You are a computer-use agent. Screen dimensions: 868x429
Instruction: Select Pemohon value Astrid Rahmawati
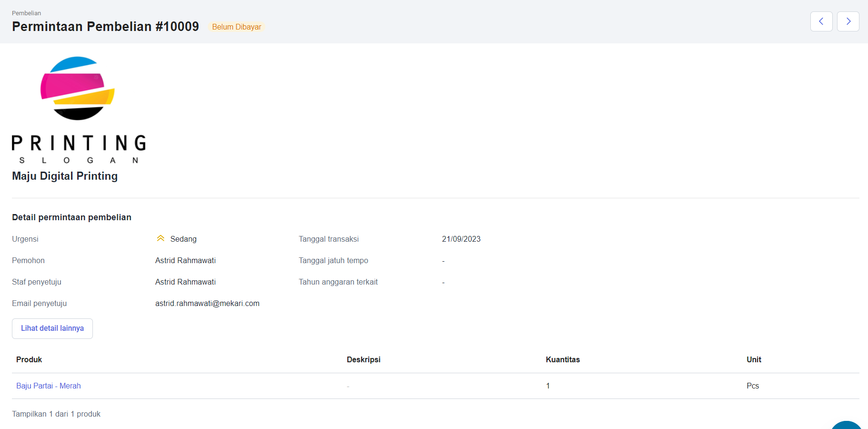click(185, 260)
